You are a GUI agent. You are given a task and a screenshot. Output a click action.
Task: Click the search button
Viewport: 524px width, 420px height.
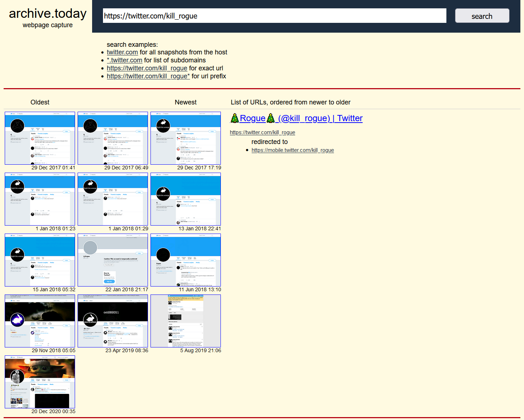482,16
